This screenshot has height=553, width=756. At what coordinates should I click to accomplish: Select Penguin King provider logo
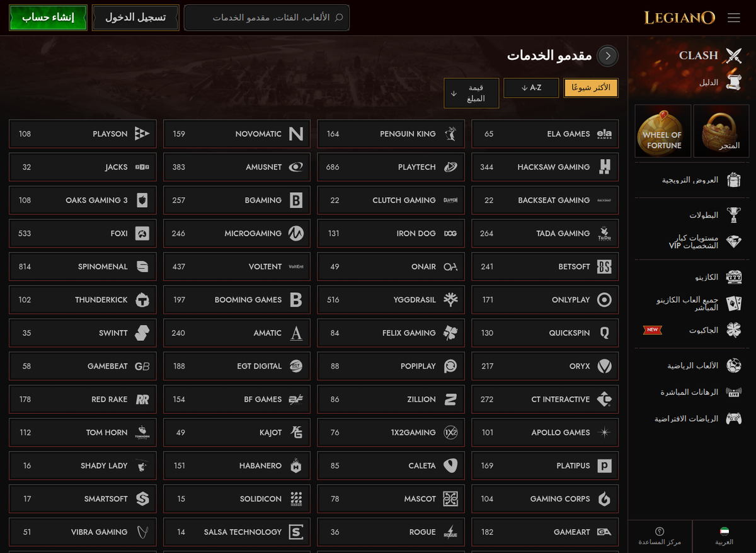(450, 134)
